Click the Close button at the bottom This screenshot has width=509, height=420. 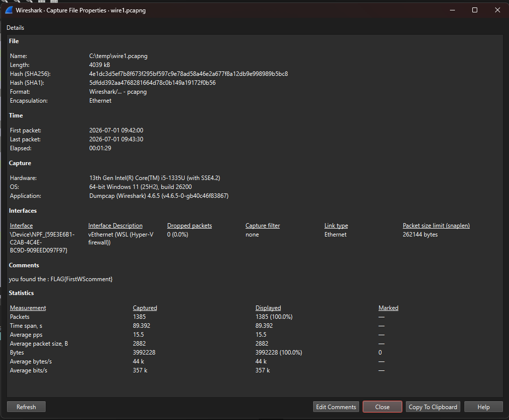382,407
